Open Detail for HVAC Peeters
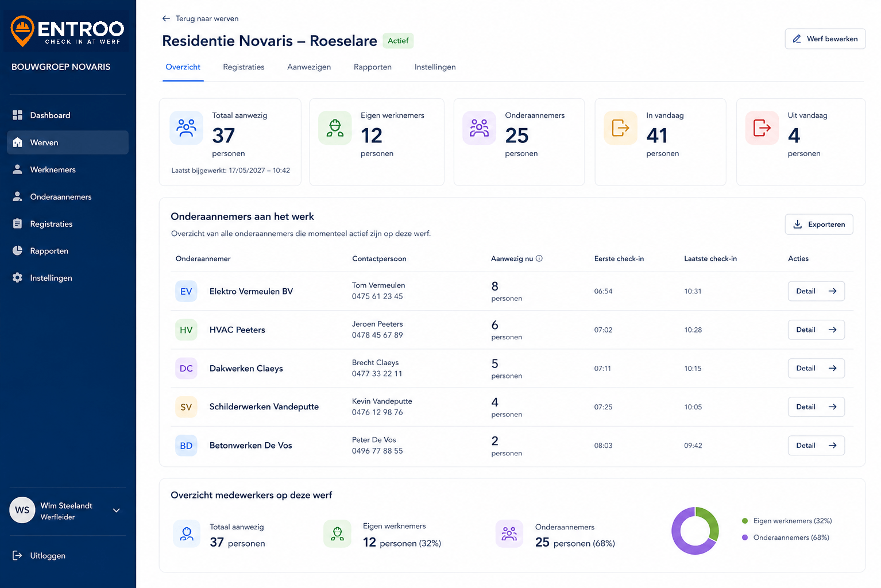Viewport: 881px width, 588px height. pos(816,330)
